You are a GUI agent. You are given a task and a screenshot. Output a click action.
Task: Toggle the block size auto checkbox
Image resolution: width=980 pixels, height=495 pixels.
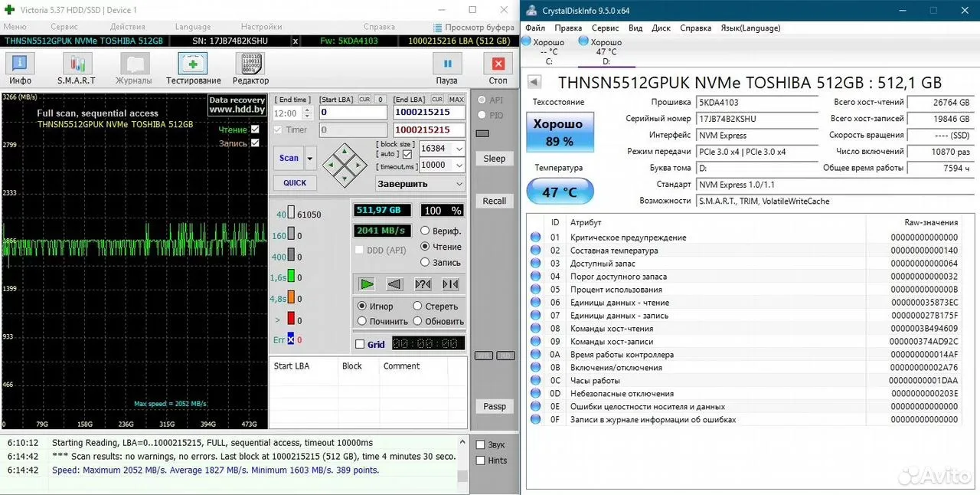tap(407, 154)
